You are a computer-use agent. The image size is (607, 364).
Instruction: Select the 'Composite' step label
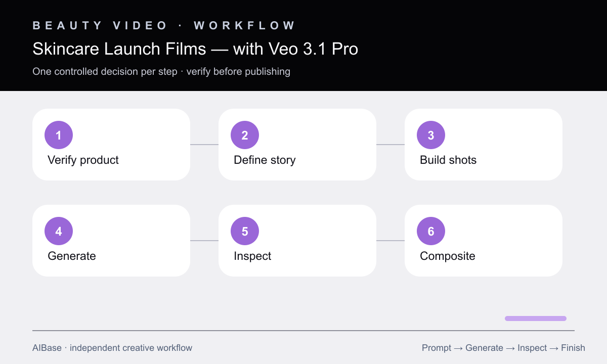pos(448,256)
